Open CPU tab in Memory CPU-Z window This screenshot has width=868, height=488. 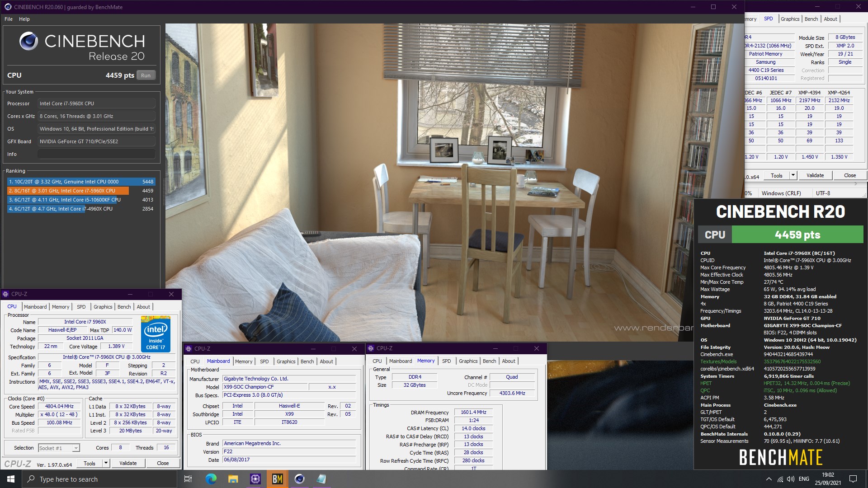coord(377,361)
